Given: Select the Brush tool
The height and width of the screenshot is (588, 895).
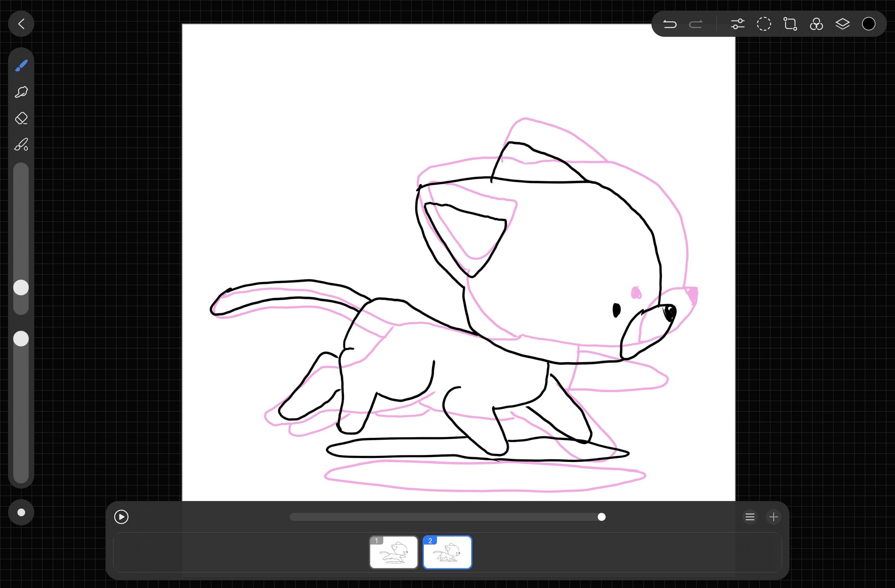Looking at the screenshot, I should pos(21,65).
